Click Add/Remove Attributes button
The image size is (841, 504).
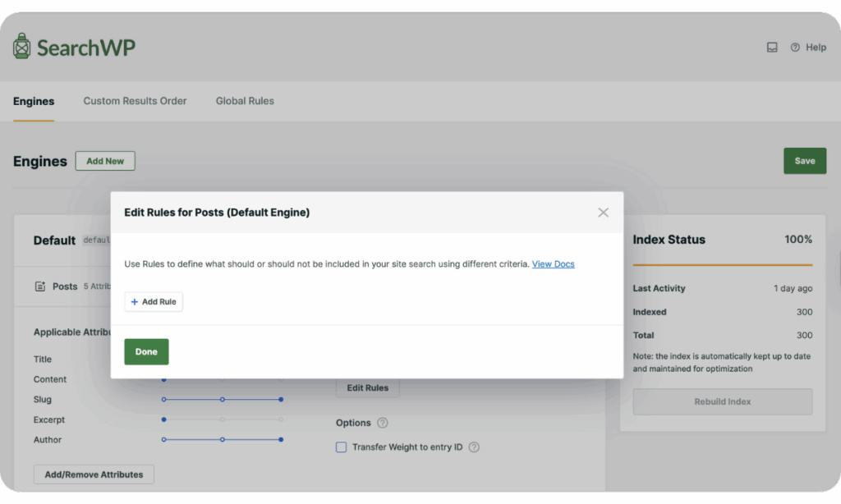click(x=94, y=474)
